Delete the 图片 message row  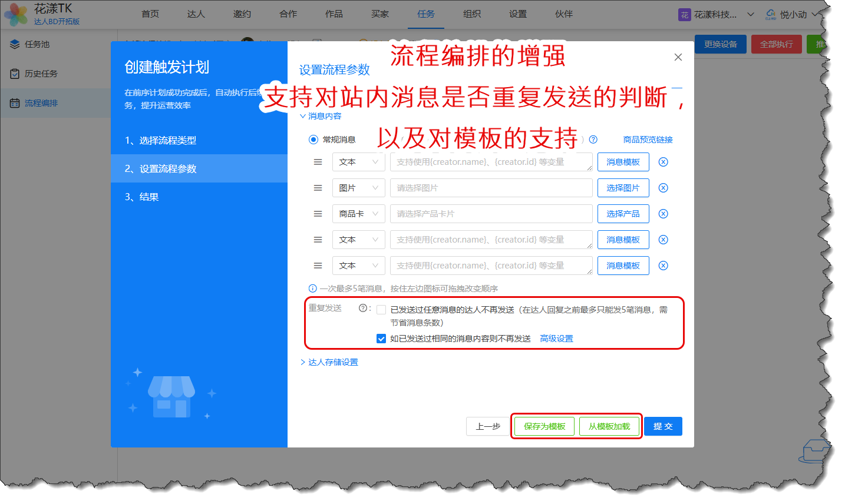pyautogui.click(x=663, y=188)
